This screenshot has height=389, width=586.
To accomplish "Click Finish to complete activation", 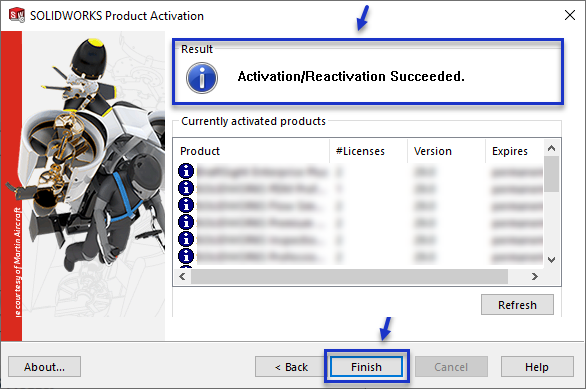I will pyautogui.click(x=366, y=367).
